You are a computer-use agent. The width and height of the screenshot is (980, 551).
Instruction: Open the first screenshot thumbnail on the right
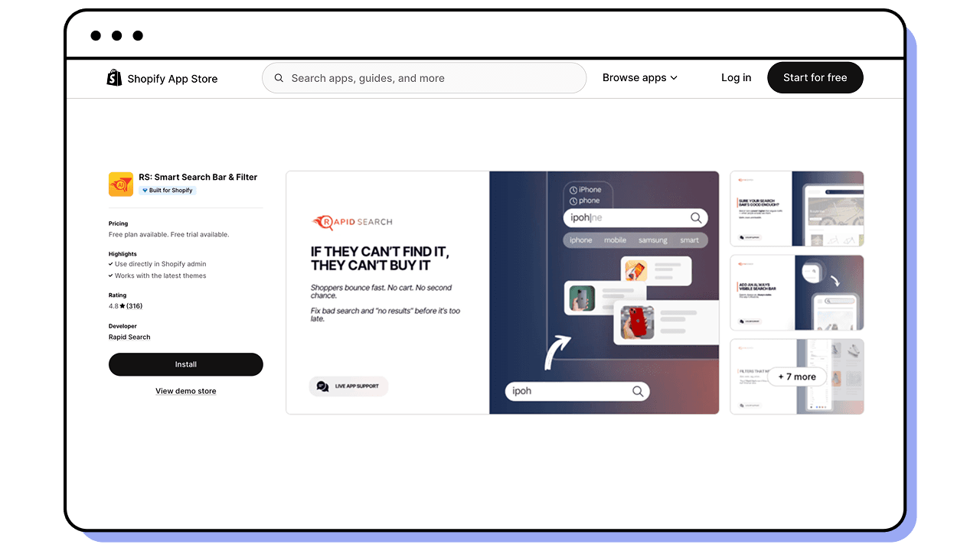click(797, 209)
